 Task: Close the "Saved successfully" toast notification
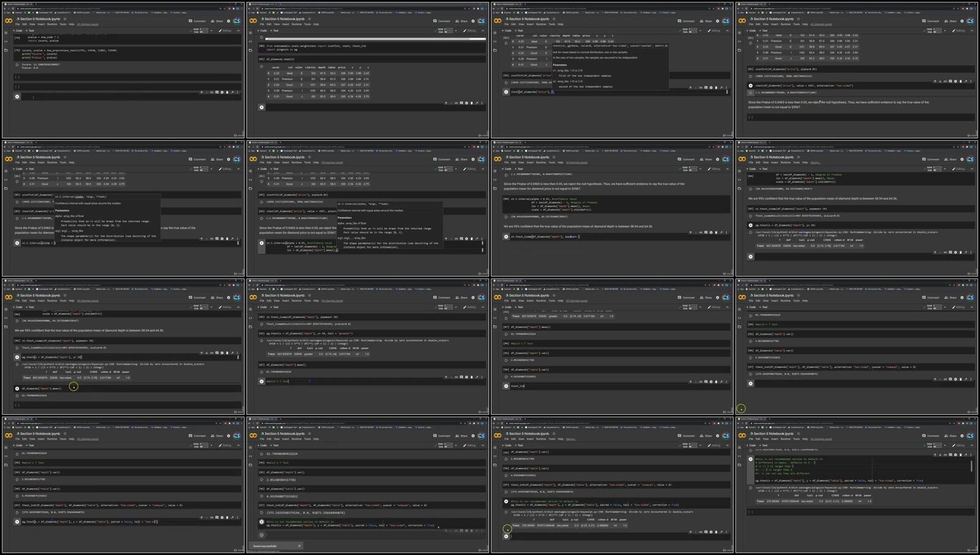pyautogui.click(x=300, y=546)
